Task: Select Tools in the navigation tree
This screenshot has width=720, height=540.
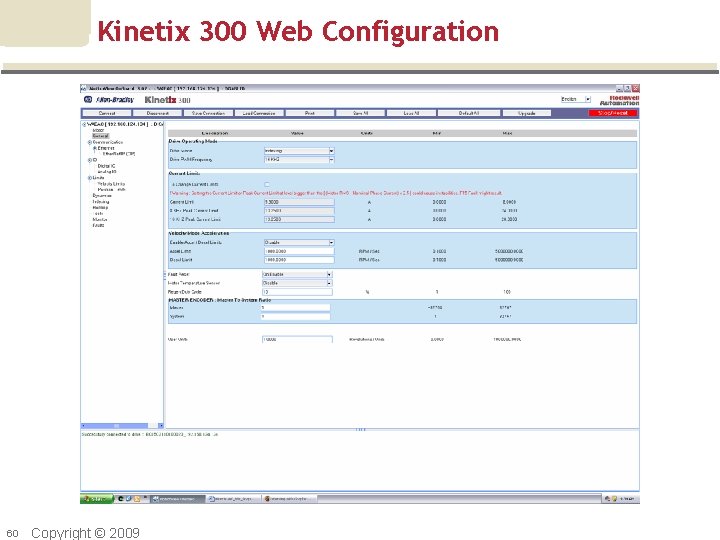Action: tap(98, 214)
